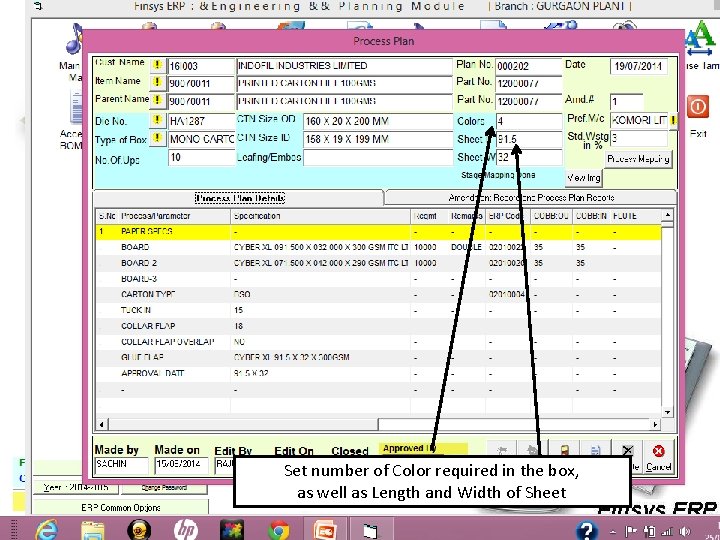Image resolution: width=720 pixels, height=540 pixels.
Task: Click the View Img button
Action: 583,177
